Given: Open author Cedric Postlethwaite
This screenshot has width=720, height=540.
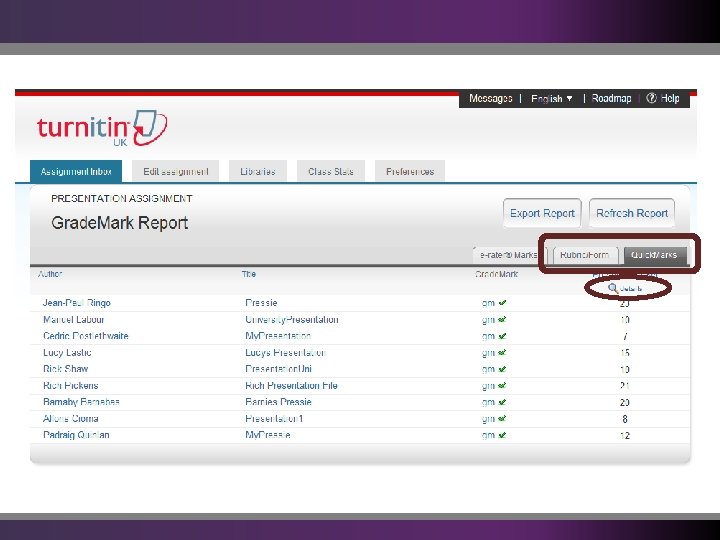Looking at the screenshot, I should (x=85, y=336).
